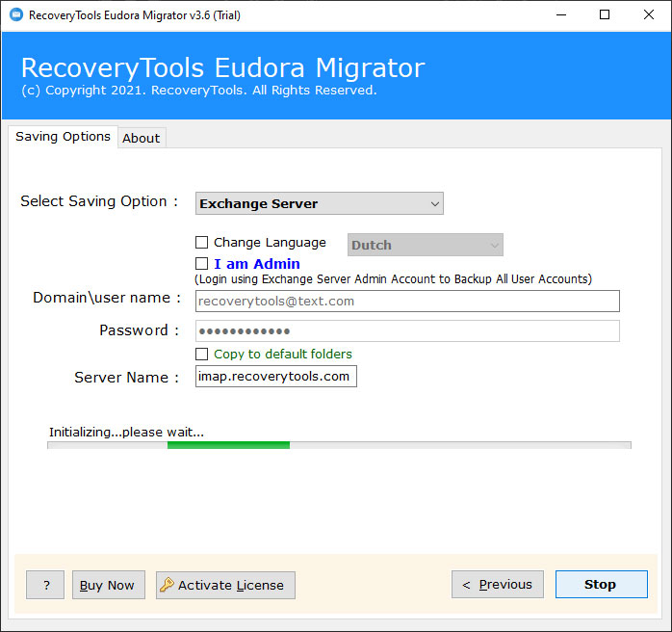Go back with the Previous button
The width and height of the screenshot is (672, 632).
pyautogui.click(x=498, y=585)
